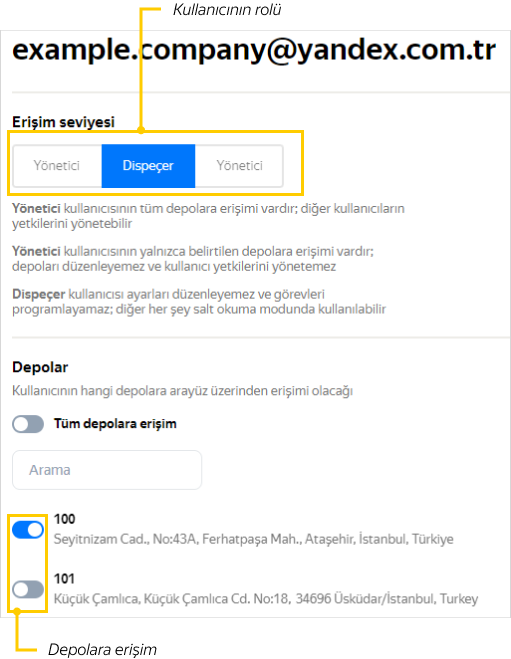The width and height of the screenshot is (511, 659).
Task: Click the example.company@yandex.com.tr heading
Action: pyautogui.click(x=254, y=50)
